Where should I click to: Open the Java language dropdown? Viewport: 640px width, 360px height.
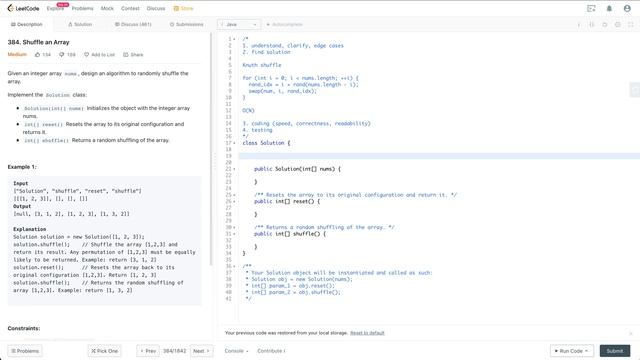(x=239, y=24)
